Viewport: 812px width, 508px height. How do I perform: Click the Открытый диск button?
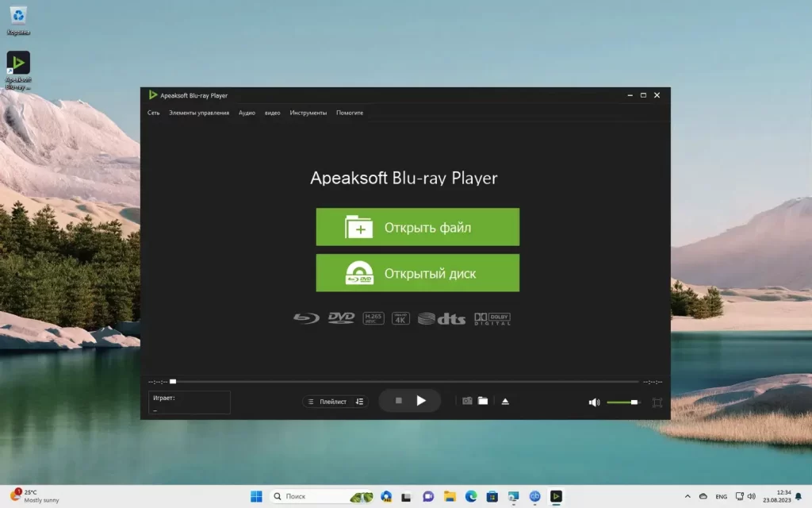pos(418,272)
